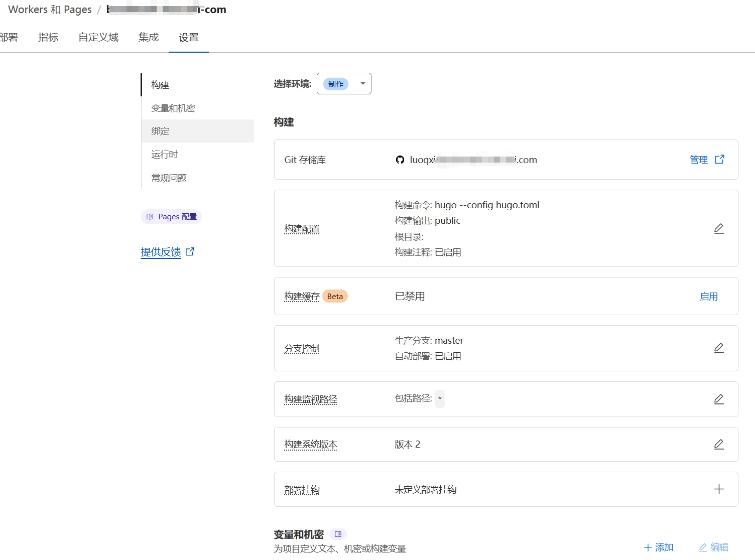The width and height of the screenshot is (755, 560).
Task: Click the Pages 配置 badge in sidebar
Action: click(171, 216)
